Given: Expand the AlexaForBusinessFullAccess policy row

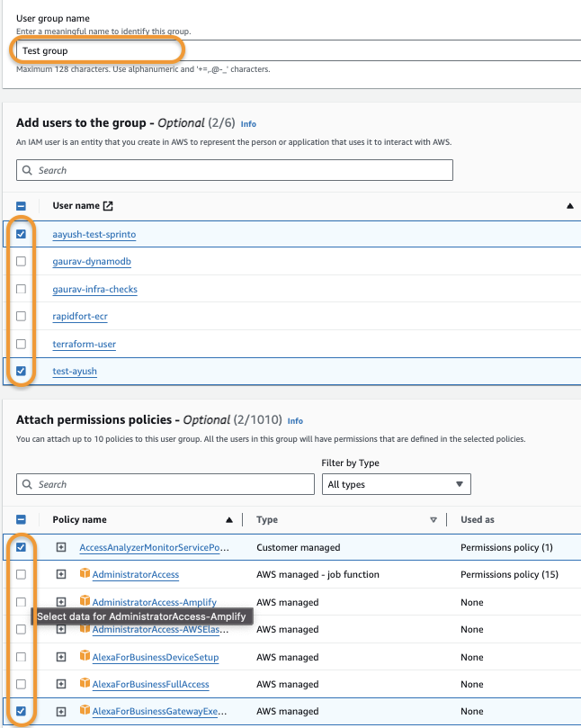Looking at the screenshot, I should 61,684.
